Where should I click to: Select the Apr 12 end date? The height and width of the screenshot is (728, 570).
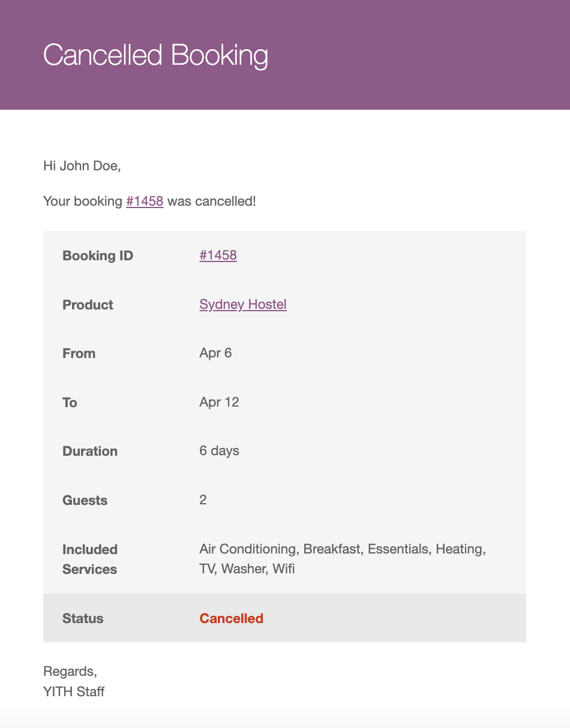point(219,402)
